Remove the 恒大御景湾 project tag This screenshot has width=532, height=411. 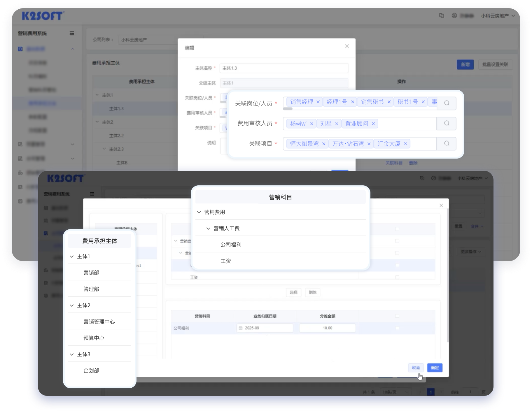click(323, 144)
